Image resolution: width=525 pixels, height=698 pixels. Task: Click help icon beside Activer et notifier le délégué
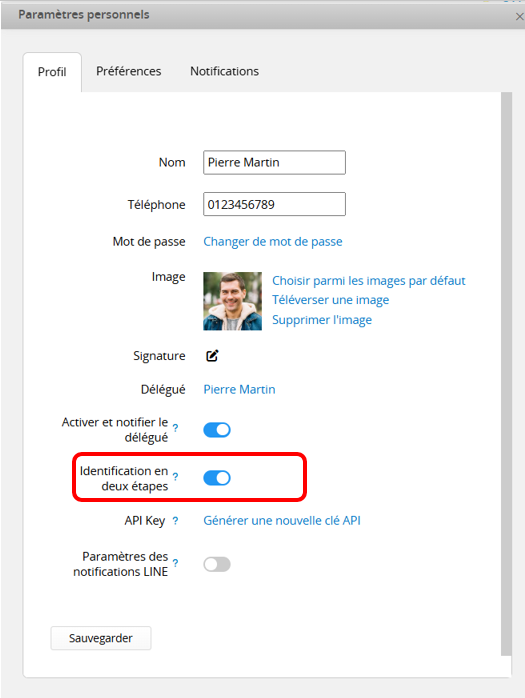[175, 428]
